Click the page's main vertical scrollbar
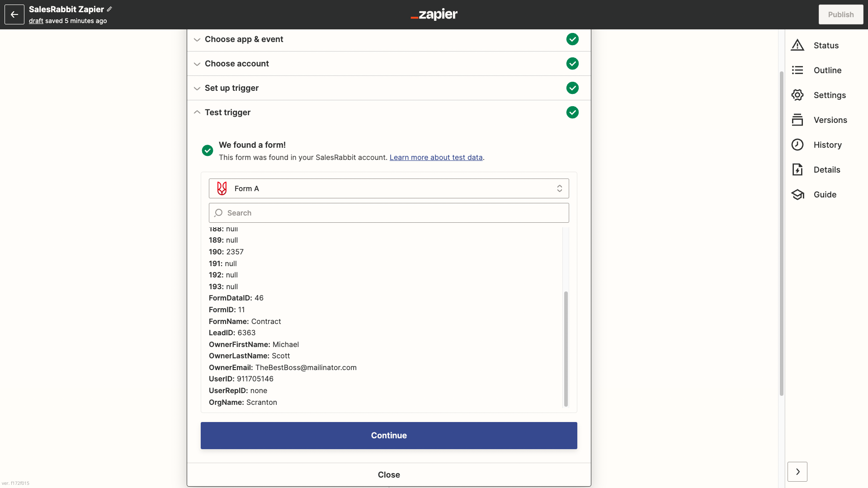Screen dimensions: 868x488 click(x=781, y=233)
